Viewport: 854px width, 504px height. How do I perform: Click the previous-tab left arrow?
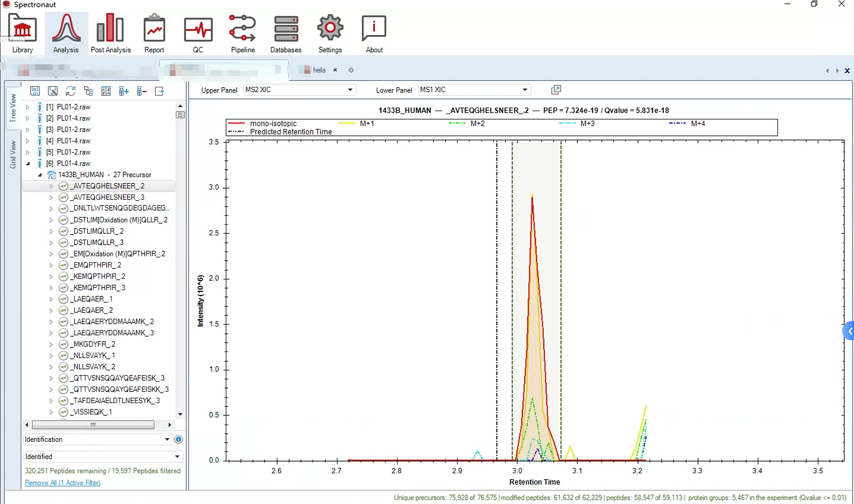827,71
